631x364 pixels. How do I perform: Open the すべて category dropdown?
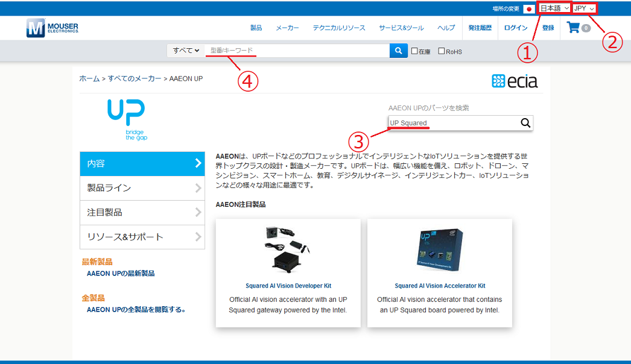pyautogui.click(x=186, y=50)
